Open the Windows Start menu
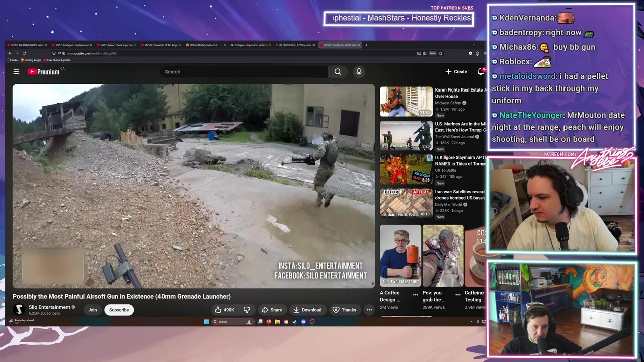The image size is (644, 362). tap(206, 322)
